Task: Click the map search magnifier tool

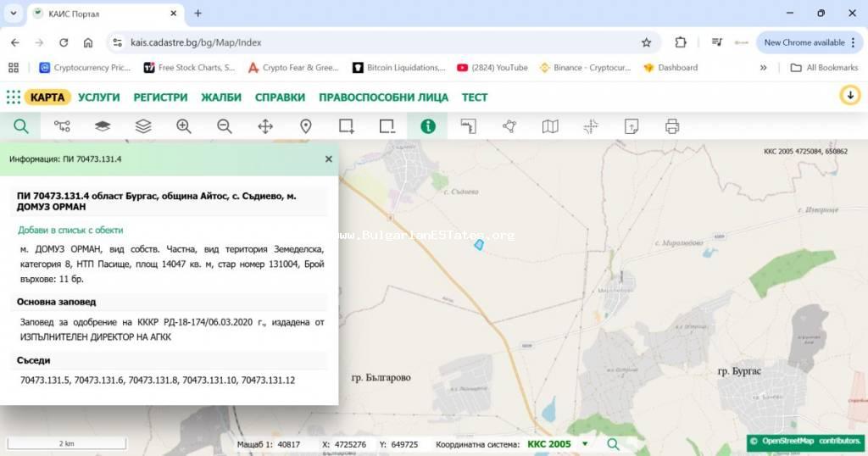Action: coord(21,126)
